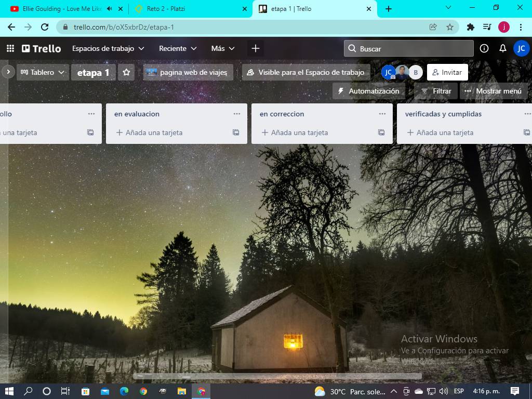Open the tab search chevron
Viewport: 532px width, 399px height.
click(x=448, y=7)
